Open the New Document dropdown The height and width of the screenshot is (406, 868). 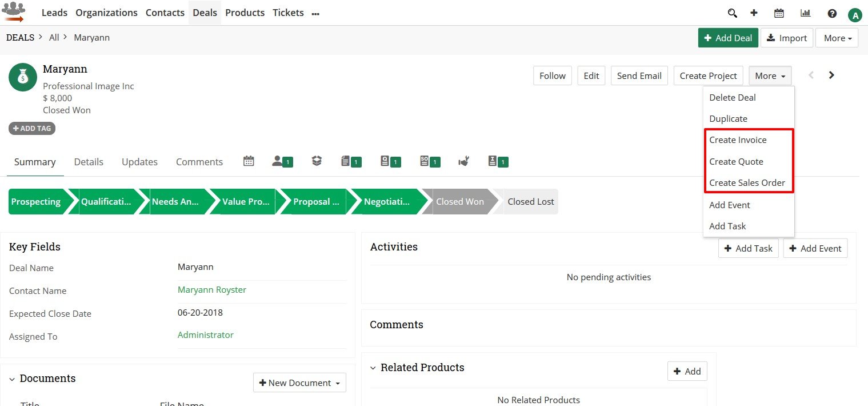click(299, 383)
